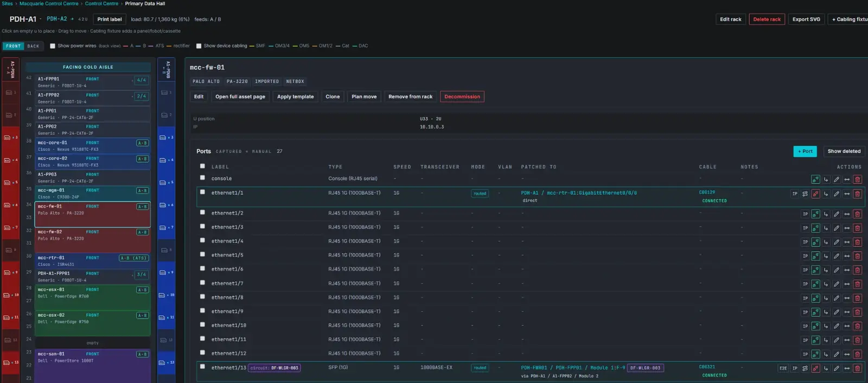Click the pencil edit icon for ethernet1/1
Screen dimensions: 868x383
pos(837,194)
